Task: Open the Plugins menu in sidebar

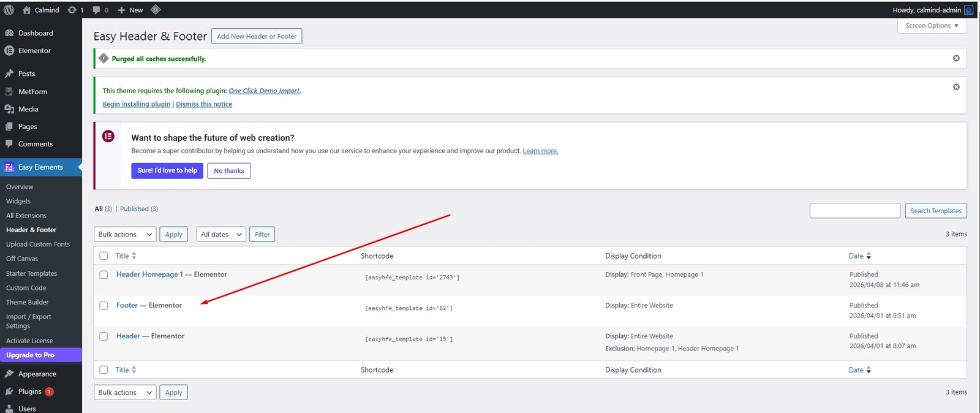Action: pos(29,392)
